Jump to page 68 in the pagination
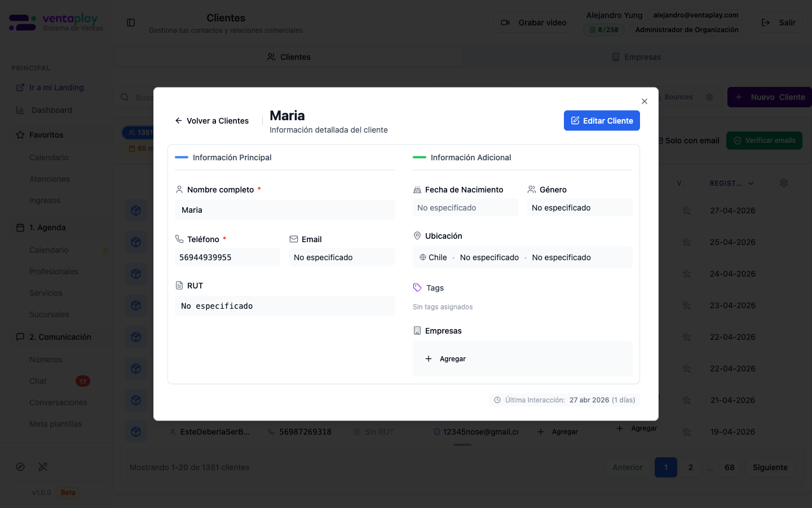Viewport: 812px width, 508px height. click(729, 467)
